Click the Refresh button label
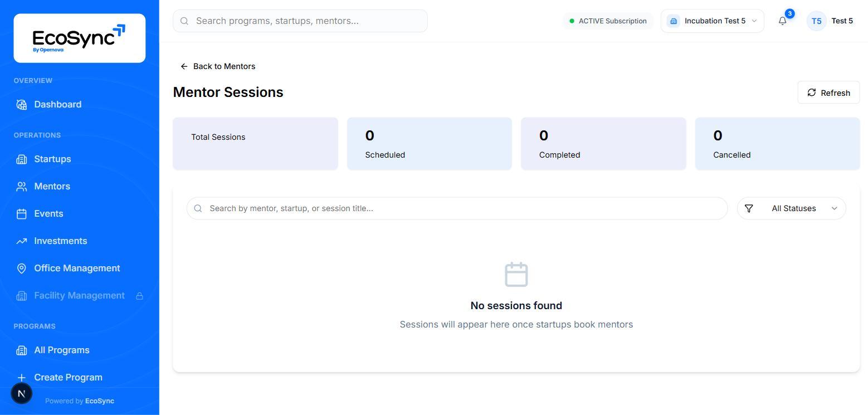The width and height of the screenshot is (868, 415). click(836, 93)
